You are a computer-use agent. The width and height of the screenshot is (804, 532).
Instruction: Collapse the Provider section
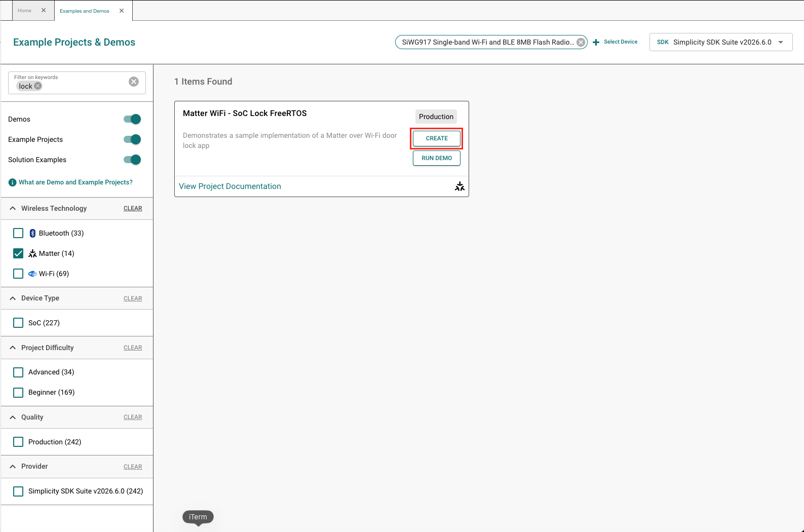[13, 467]
